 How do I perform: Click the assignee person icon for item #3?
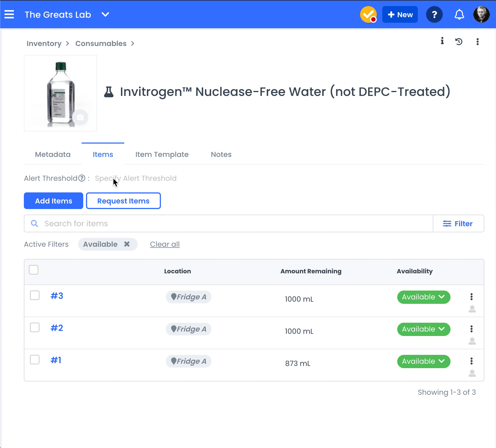(x=472, y=309)
